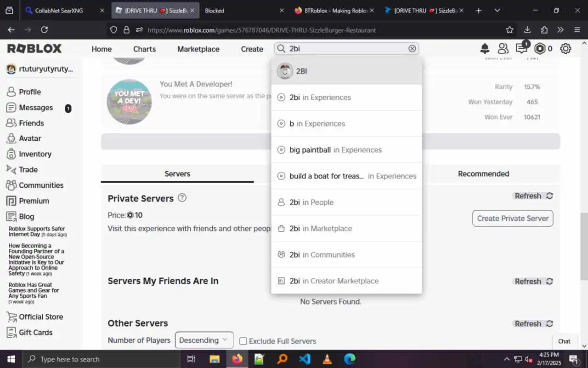Open Firefox from the taskbar
The width and height of the screenshot is (588, 368).
pos(237,359)
